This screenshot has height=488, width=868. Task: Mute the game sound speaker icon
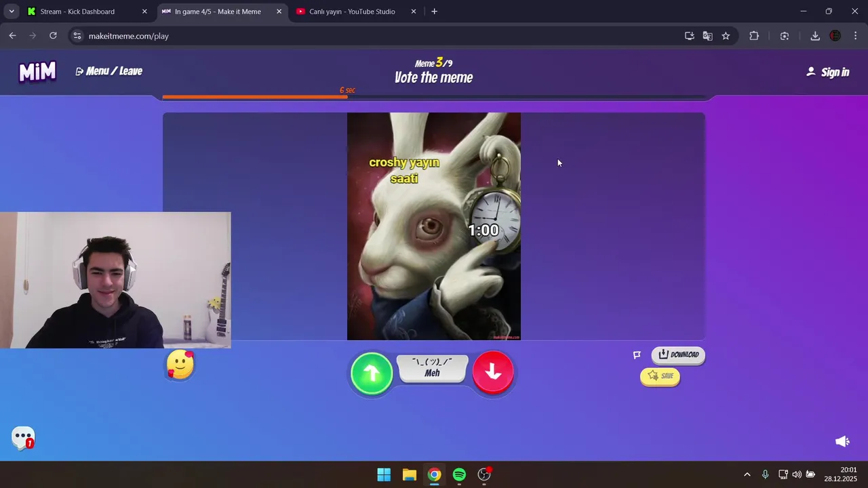[842, 441]
